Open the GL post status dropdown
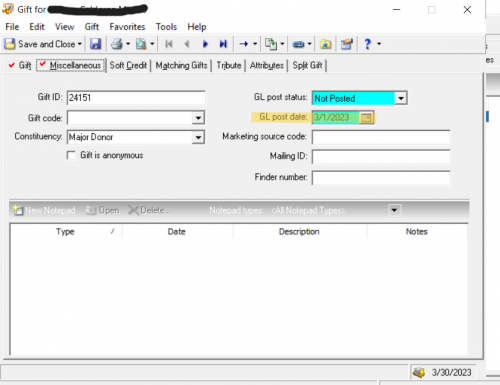Image resolution: width=500 pixels, height=385 pixels. coord(401,98)
